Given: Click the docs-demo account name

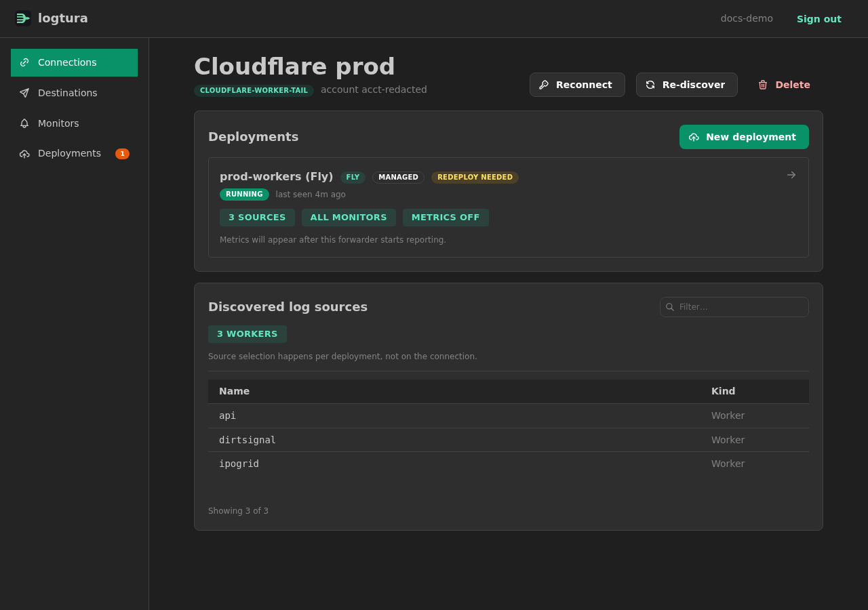Looking at the screenshot, I should (747, 18).
